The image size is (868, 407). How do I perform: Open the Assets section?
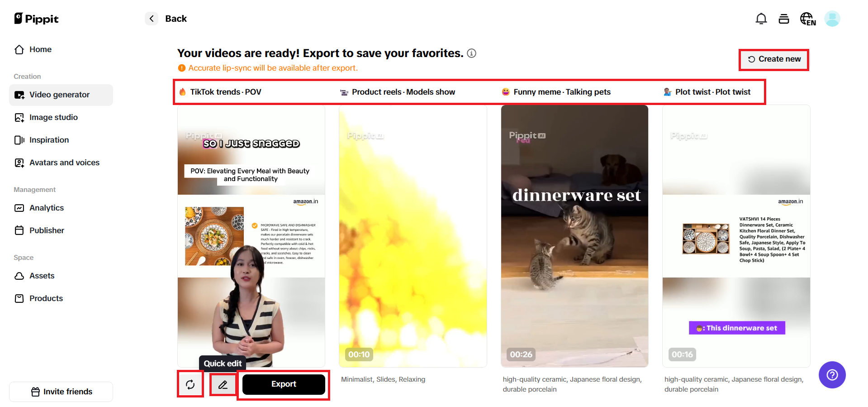42,276
